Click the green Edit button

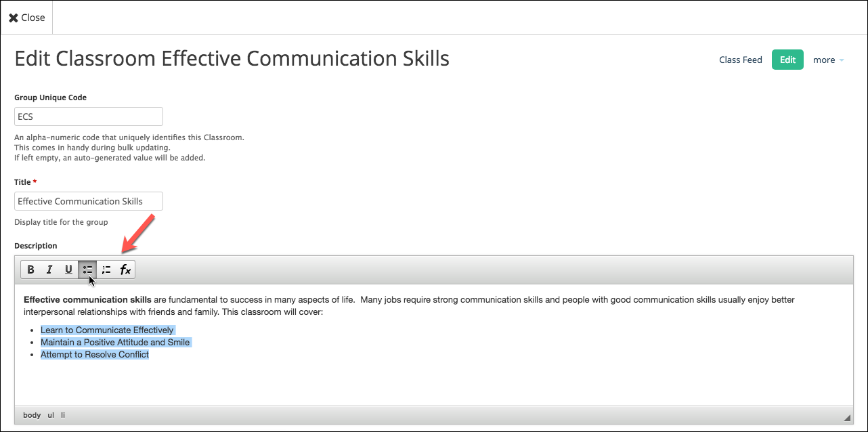tap(787, 60)
